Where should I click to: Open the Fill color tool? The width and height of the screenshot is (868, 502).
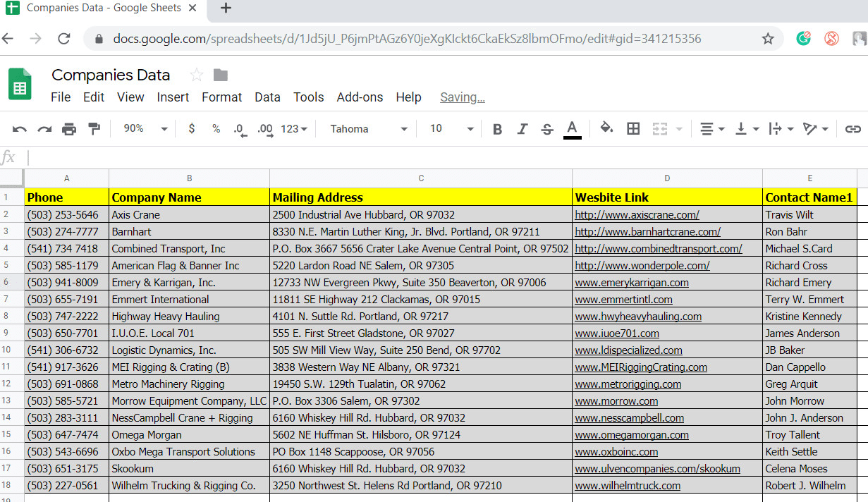click(606, 129)
